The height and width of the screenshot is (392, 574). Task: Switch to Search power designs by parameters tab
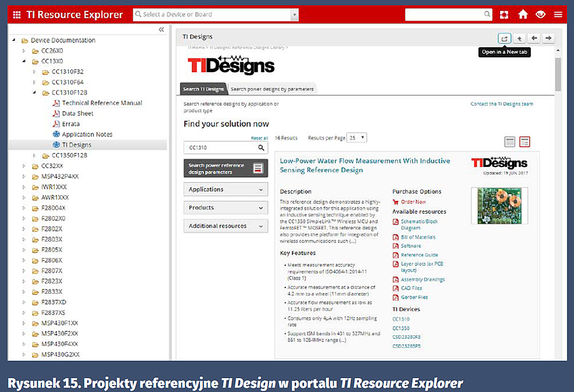[272, 89]
